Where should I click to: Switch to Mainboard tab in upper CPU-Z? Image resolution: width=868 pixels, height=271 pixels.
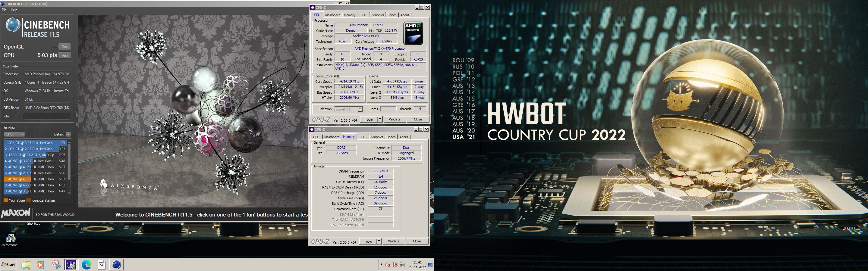pos(332,15)
